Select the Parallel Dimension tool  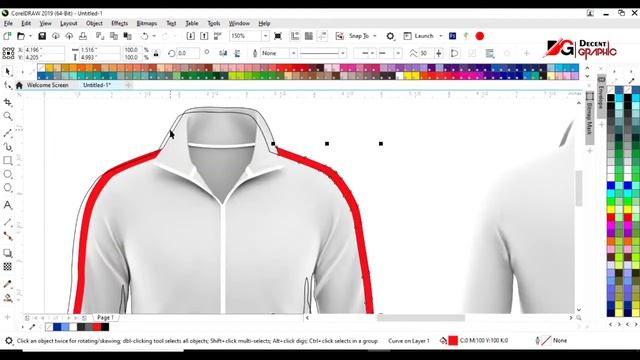(7, 222)
